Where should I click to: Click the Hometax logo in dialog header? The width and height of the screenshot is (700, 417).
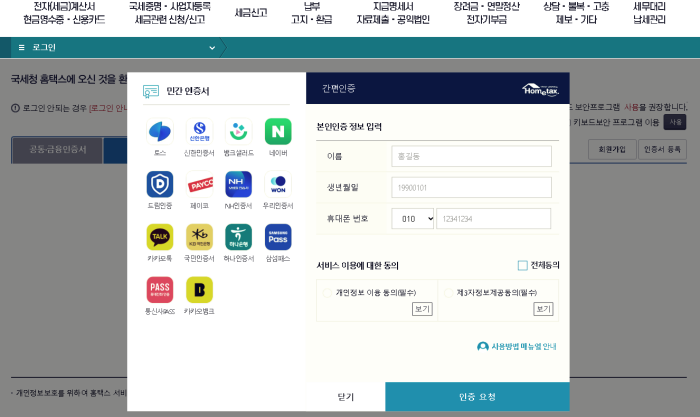tap(540, 89)
